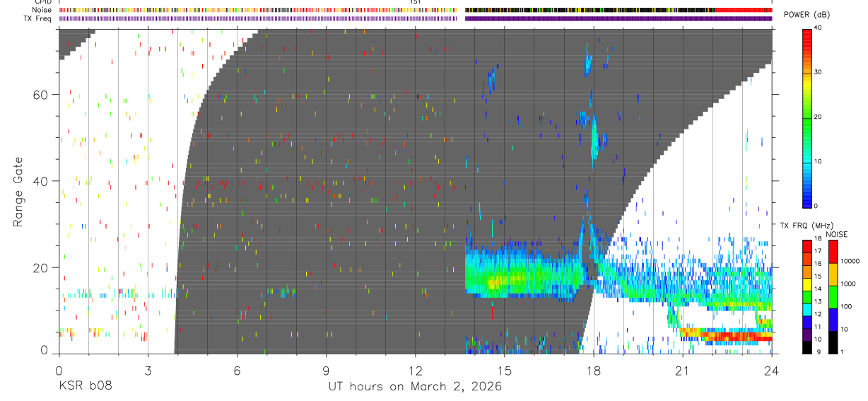
Task: Click the CPID value '151'
Action: [415, 2]
